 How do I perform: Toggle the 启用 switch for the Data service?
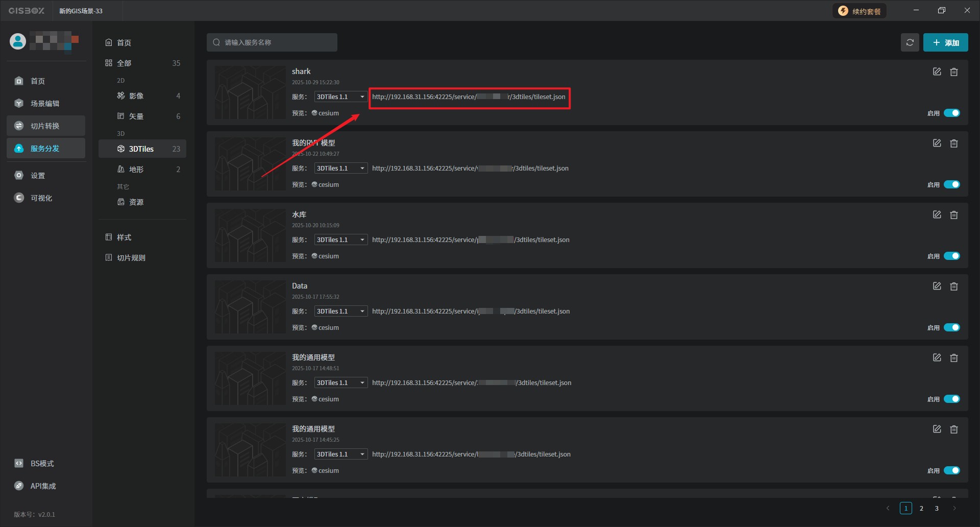951,328
